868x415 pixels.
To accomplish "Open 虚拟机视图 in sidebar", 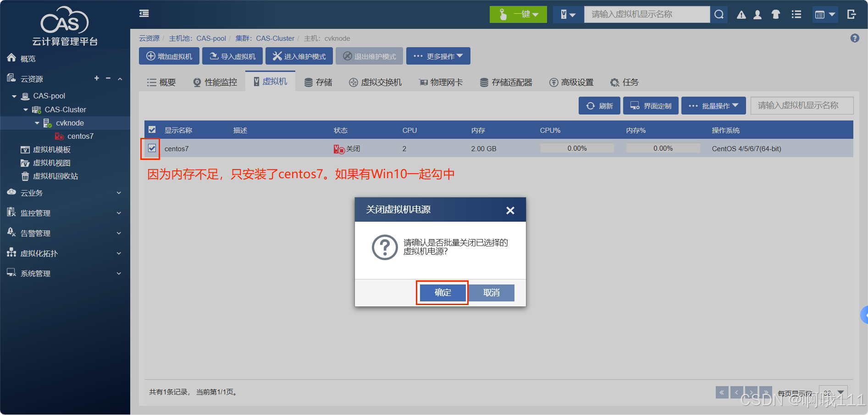I will pos(52,163).
